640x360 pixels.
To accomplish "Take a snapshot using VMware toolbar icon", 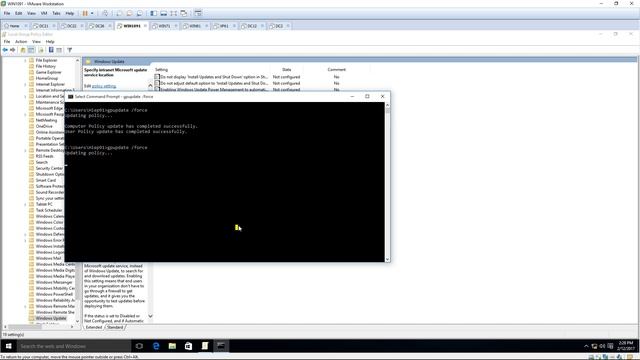I will 119,13.
